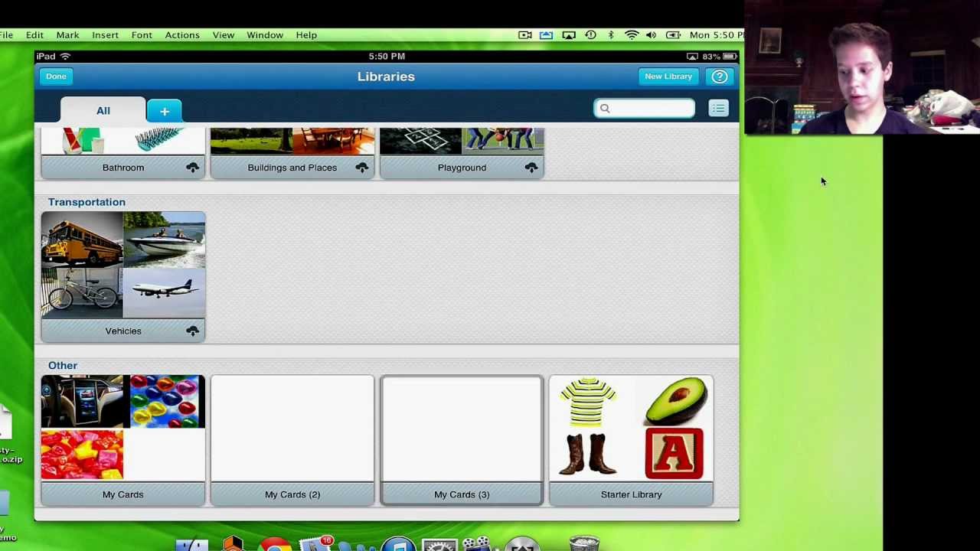Select the My Cards (3) library
Image resolution: width=980 pixels, height=551 pixels.
pos(462,440)
